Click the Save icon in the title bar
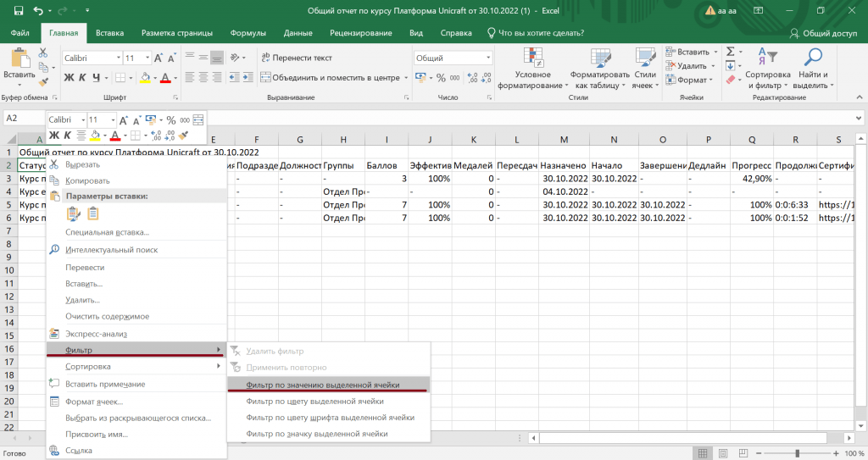The width and height of the screenshot is (868, 460). click(x=19, y=10)
